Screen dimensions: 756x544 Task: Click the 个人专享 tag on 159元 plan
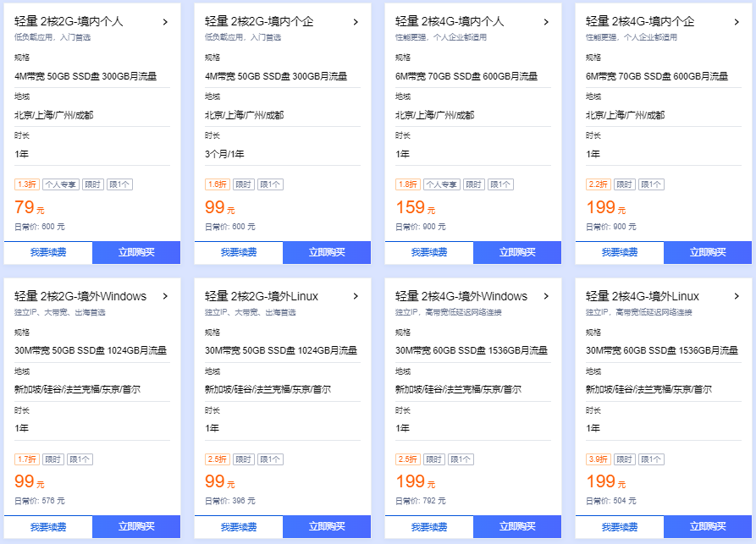pyautogui.click(x=441, y=184)
